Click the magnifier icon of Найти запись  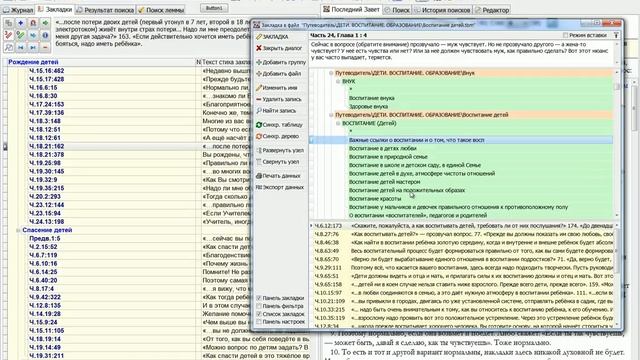coord(259,111)
